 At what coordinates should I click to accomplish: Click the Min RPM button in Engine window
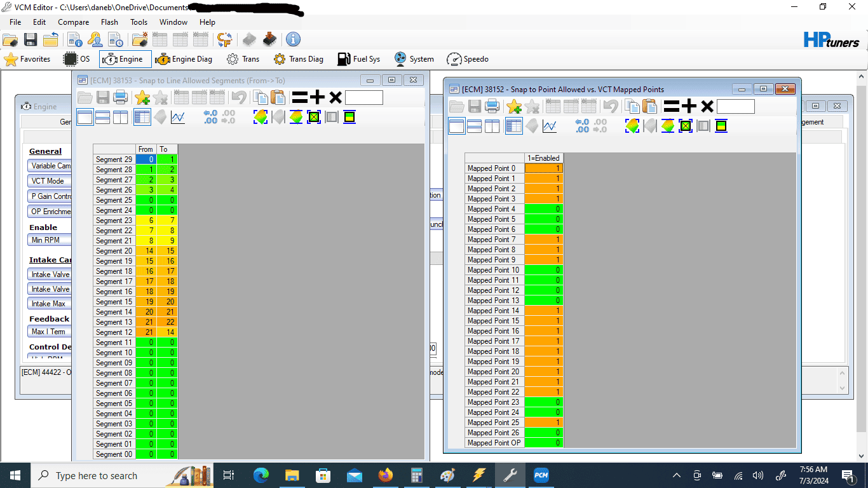(48, 240)
